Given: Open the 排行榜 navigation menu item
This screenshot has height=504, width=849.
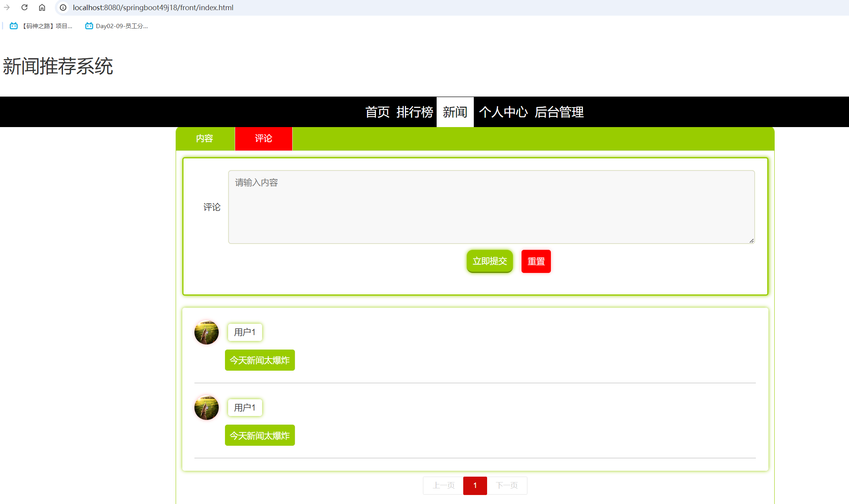Looking at the screenshot, I should pyautogui.click(x=415, y=112).
